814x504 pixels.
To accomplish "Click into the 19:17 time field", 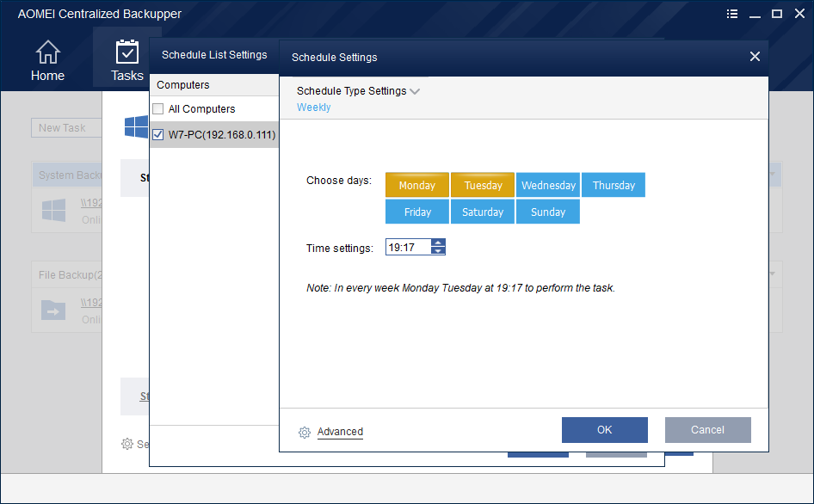I will tap(408, 247).
